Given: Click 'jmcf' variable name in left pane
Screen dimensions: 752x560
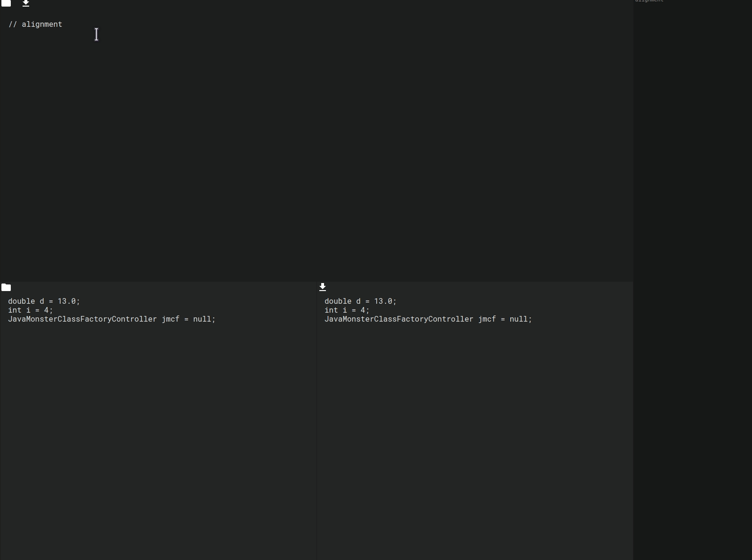Looking at the screenshot, I should (170, 319).
